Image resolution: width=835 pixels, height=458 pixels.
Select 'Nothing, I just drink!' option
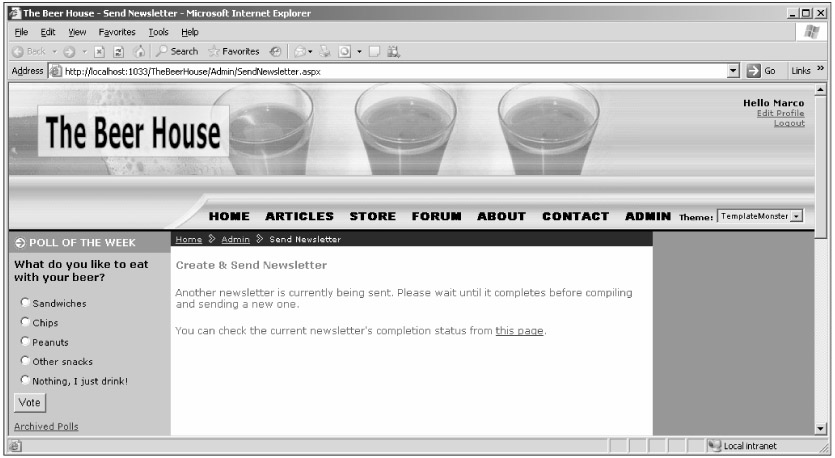[x=23, y=380]
